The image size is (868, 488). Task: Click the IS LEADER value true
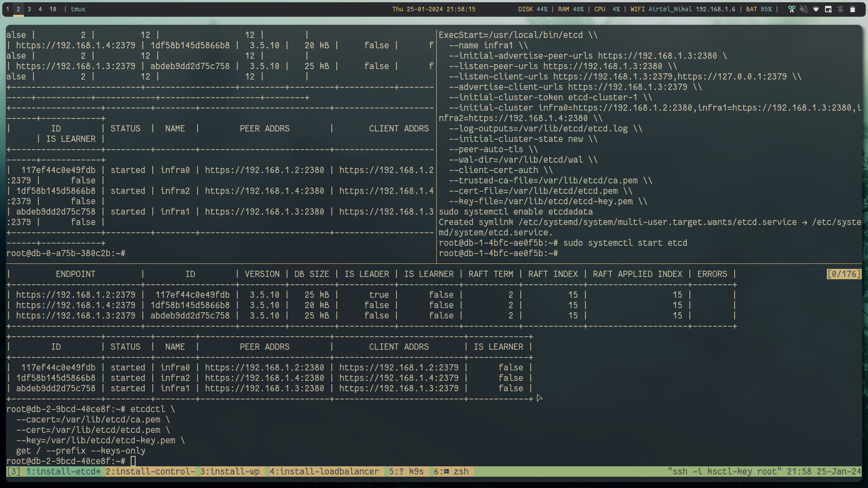(379, 295)
